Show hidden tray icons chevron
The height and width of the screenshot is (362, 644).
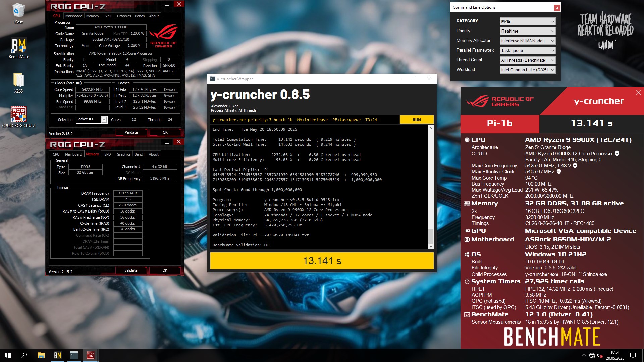point(584,355)
